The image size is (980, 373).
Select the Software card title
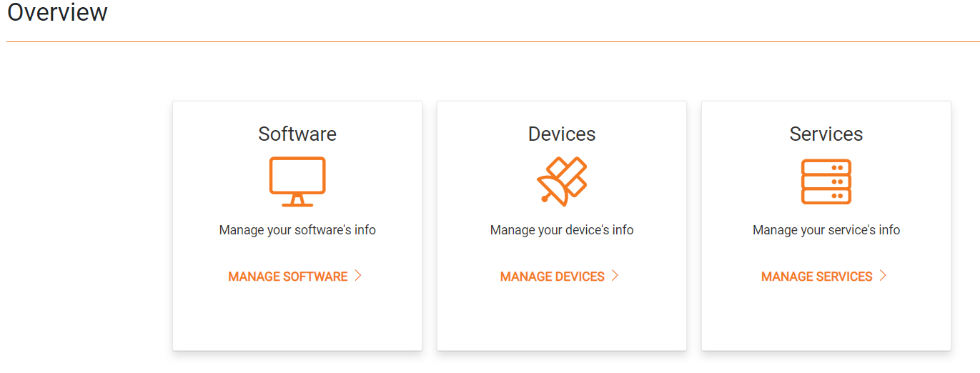pos(297,134)
